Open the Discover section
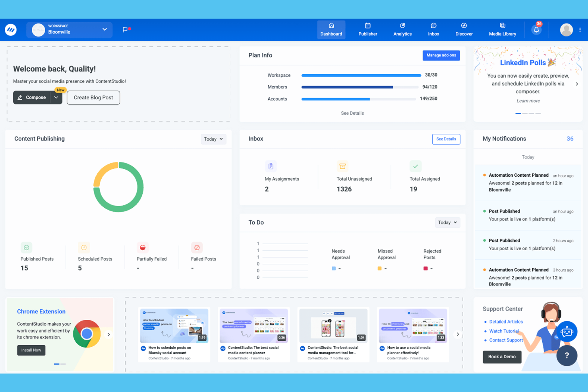Screen dimensions: 588x392 [x=464, y=30]
